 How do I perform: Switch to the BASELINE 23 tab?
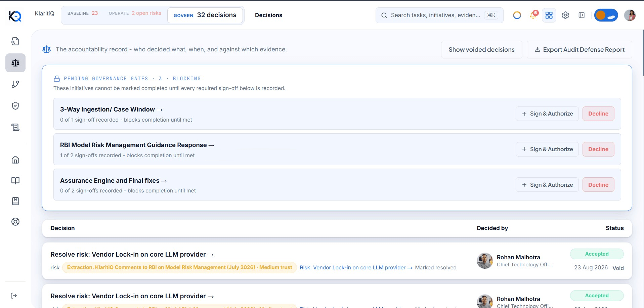coord(83,13)
